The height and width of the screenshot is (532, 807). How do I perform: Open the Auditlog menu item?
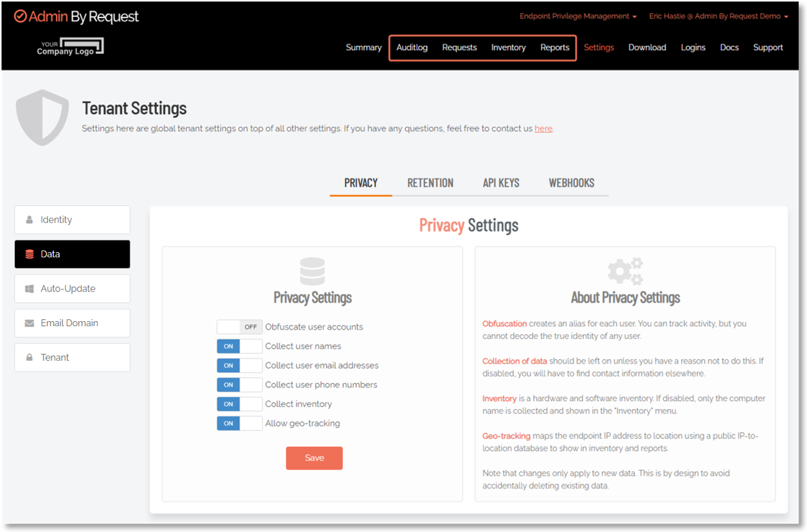point(412,48)
